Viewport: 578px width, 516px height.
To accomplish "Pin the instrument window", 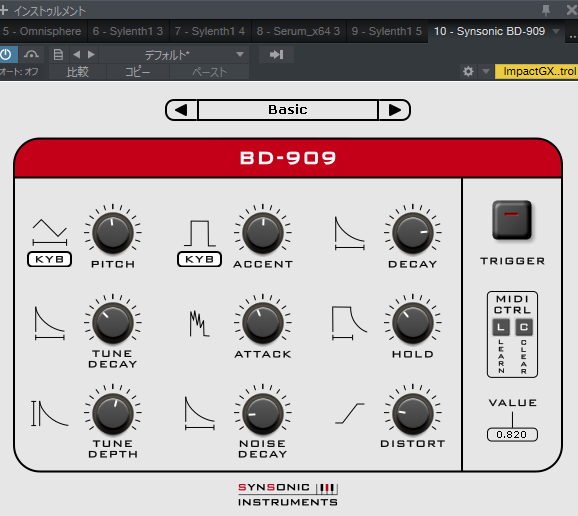I will pos(546,10).
